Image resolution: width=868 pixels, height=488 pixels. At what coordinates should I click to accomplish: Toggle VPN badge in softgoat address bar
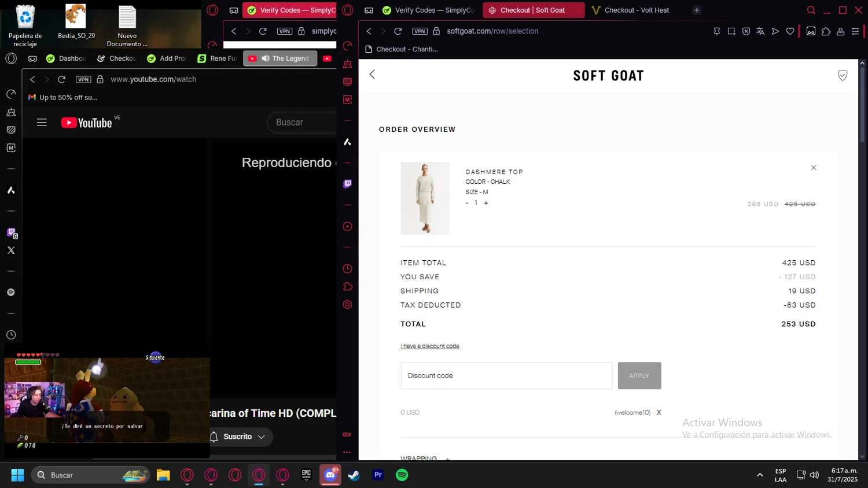(420, 31)
